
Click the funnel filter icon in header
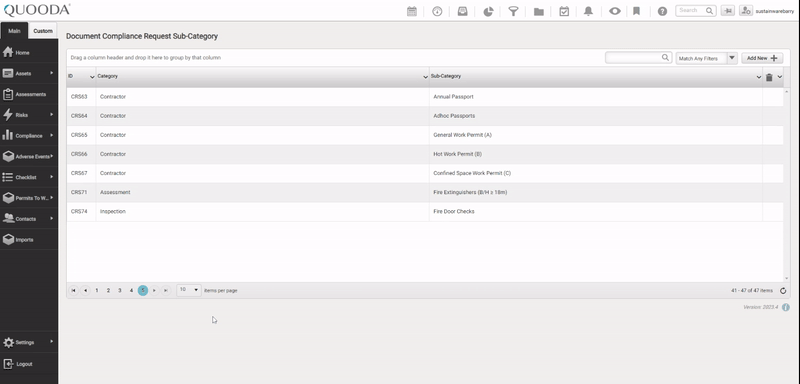[x=513, y=11]
